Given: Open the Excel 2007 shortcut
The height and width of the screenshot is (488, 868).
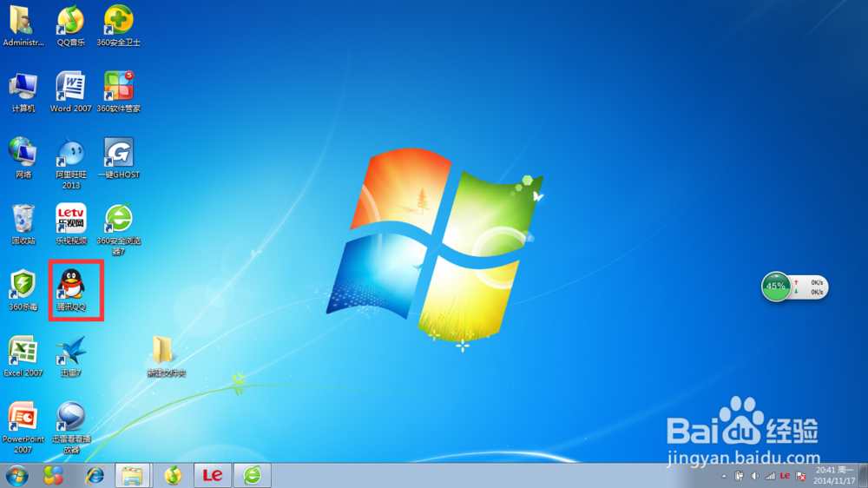Looking at the screenshot, I should pos(23,356).
